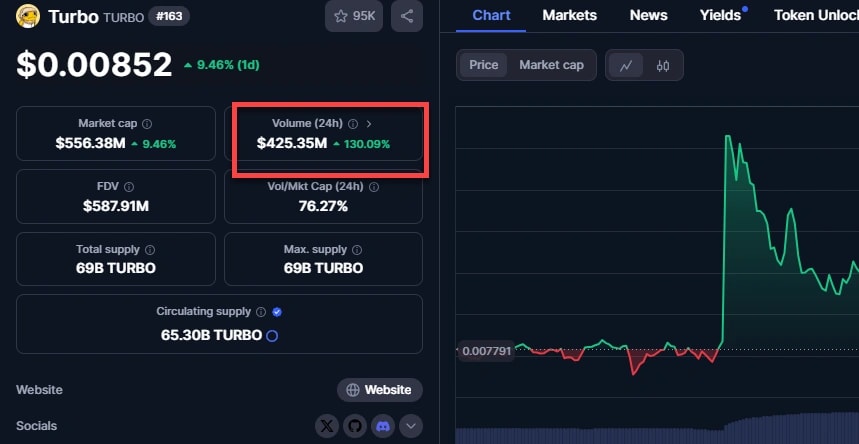Click the Circulating supply verified badge
This screenshot has width=859, height=444.
pyautogui.click(x=277, y=312)
